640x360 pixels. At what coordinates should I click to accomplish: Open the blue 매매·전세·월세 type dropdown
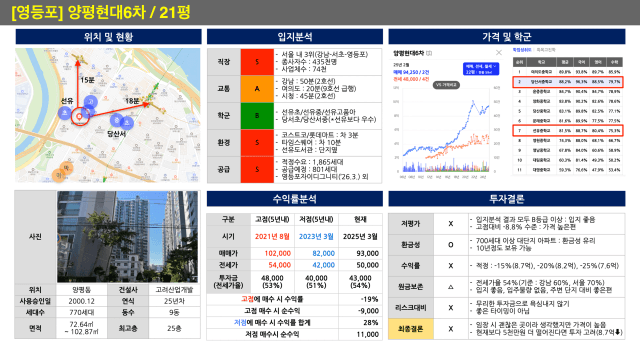[x=481, y=69]
